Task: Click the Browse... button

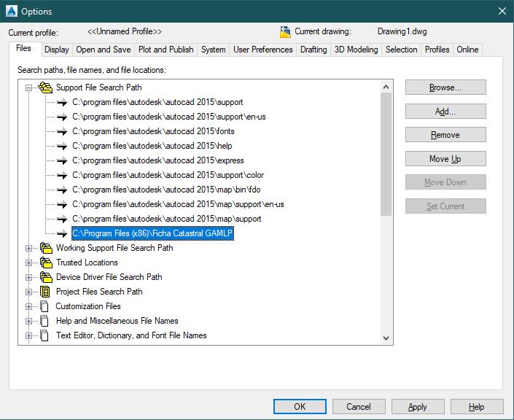Action: [445, 87]
